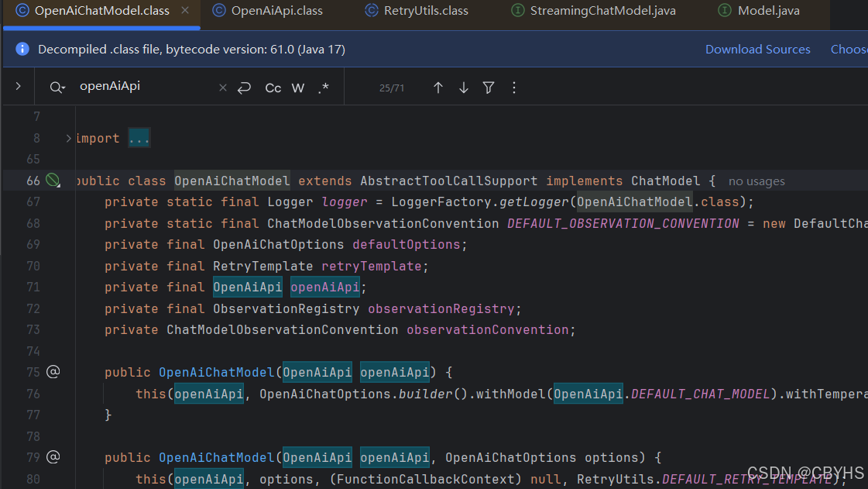Click DEFAULT_CHAT_MODEL constant on line 76

point(700,394)
